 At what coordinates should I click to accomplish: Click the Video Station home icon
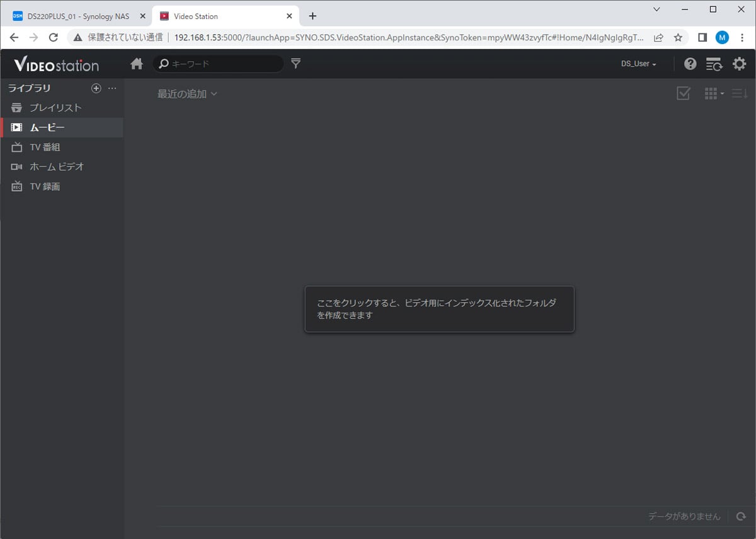137,64
